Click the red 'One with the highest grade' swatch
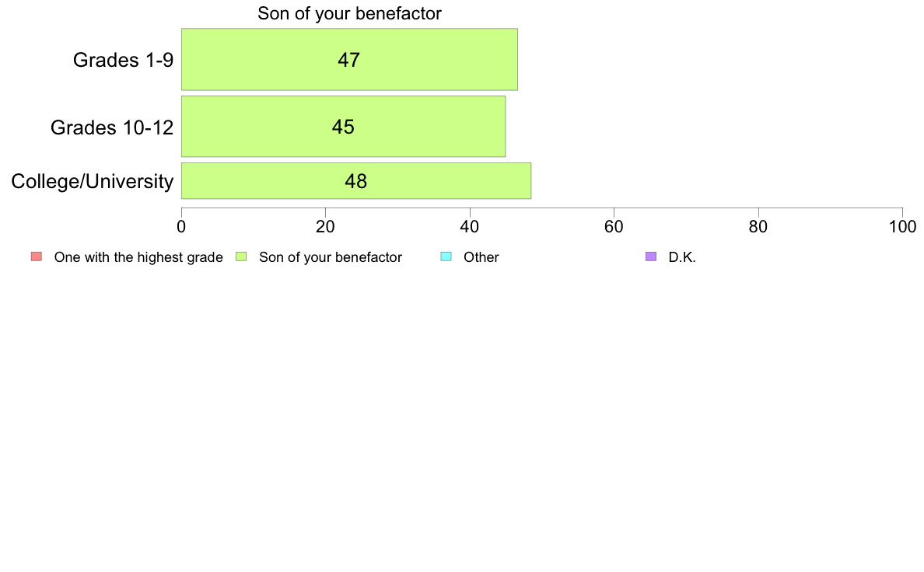 pos(37,256)
